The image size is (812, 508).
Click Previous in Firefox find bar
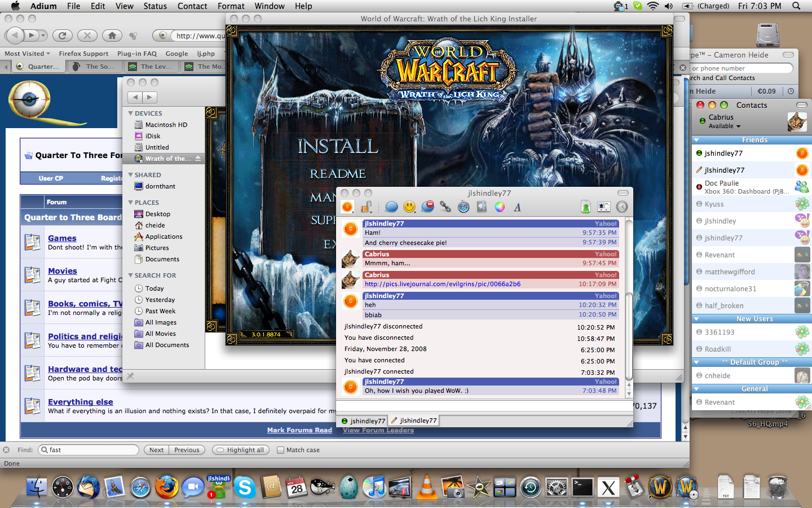[x=187, y=450]
